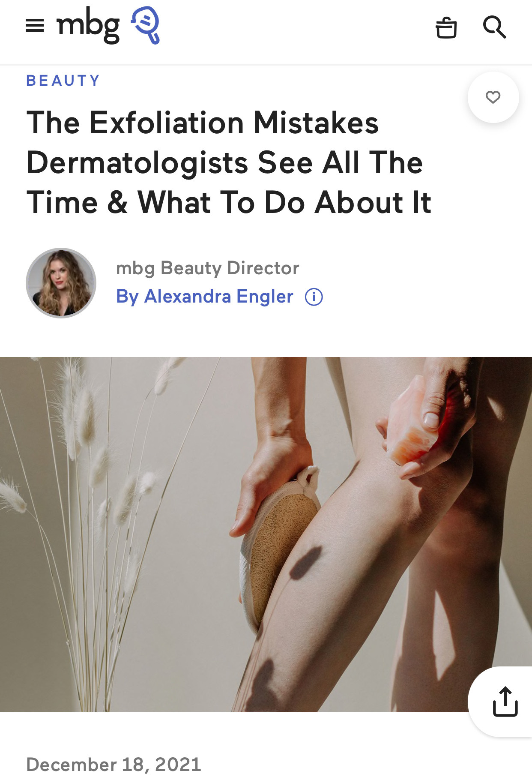Toggle the heart to save this article

(493, 97)
